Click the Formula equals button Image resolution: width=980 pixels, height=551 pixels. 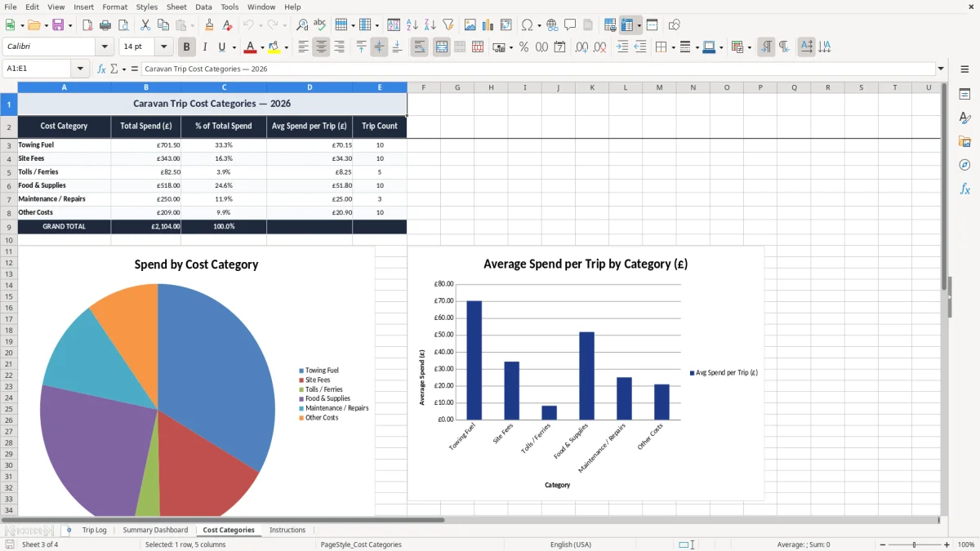coord(135,69)
